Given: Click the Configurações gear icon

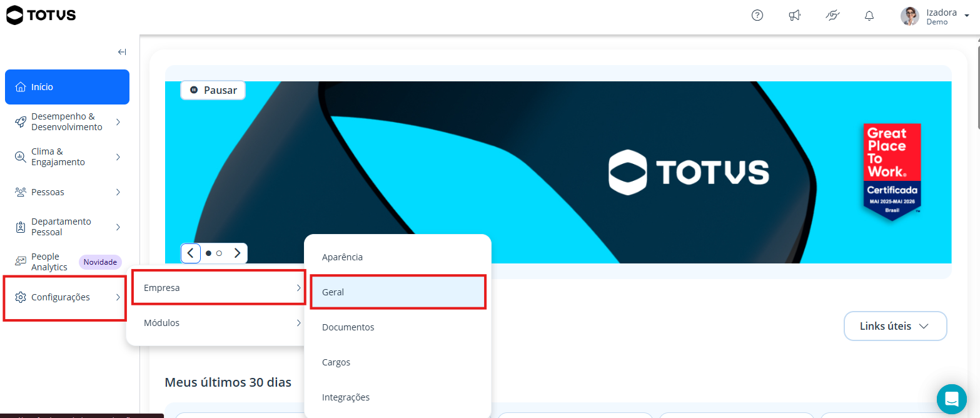Looking at the screenshot, I should 21,297.
